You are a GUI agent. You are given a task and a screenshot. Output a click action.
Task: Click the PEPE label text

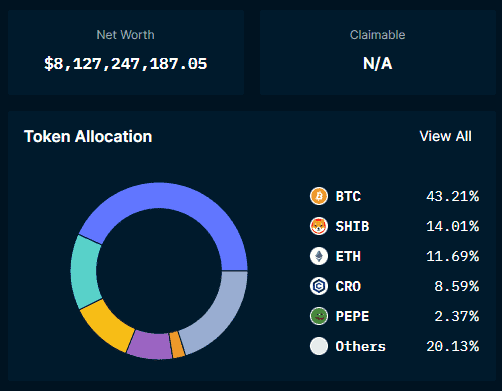352,316
